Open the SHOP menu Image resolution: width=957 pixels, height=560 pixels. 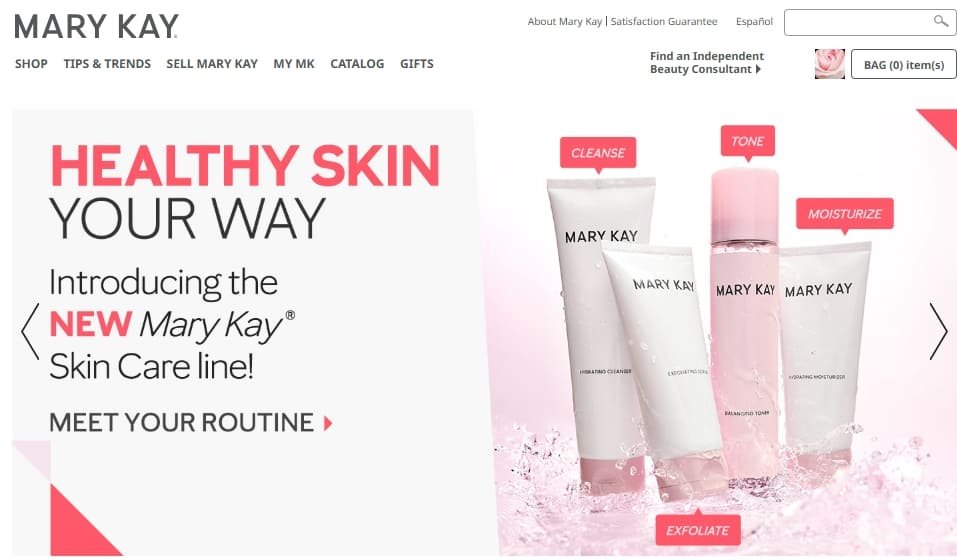point(31,64)
